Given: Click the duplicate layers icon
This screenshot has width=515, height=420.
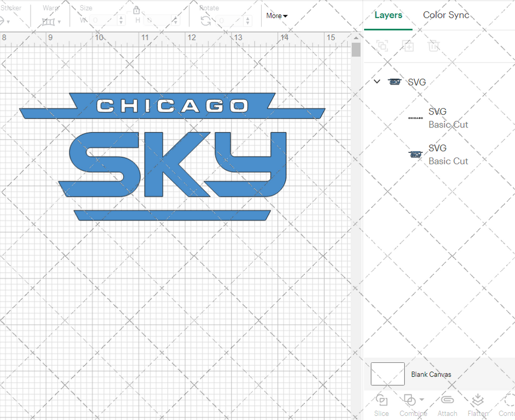Looking at the screenshot, I should point(408,46).
